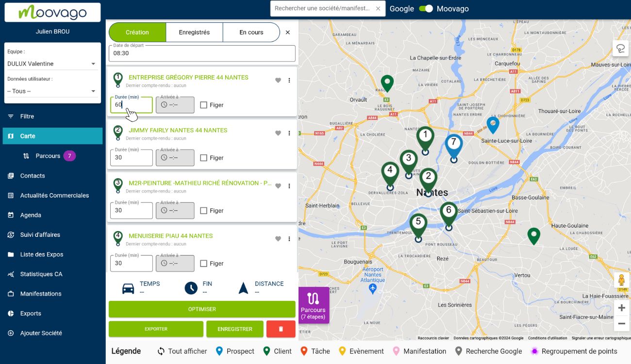Image resolution: width=631 pixels, height=364 pixels.
Task: Click map marker number 4
Action: [x=390, y=176]
